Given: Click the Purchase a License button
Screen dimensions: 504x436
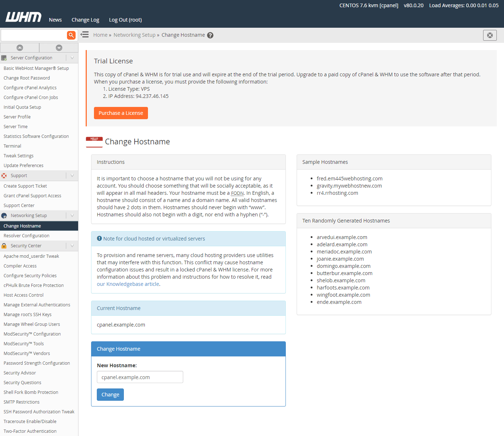Looking at the screenshot, I should coord(121,113).
